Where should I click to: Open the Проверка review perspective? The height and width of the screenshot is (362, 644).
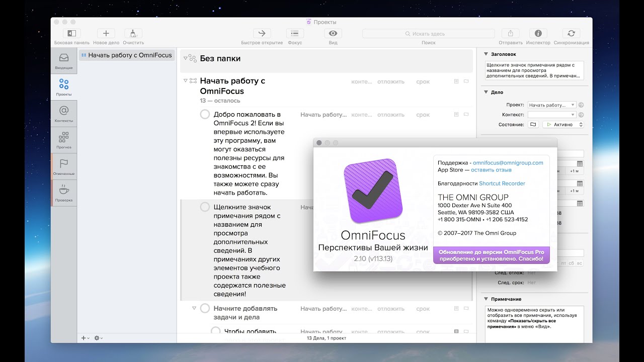(64, 193)
